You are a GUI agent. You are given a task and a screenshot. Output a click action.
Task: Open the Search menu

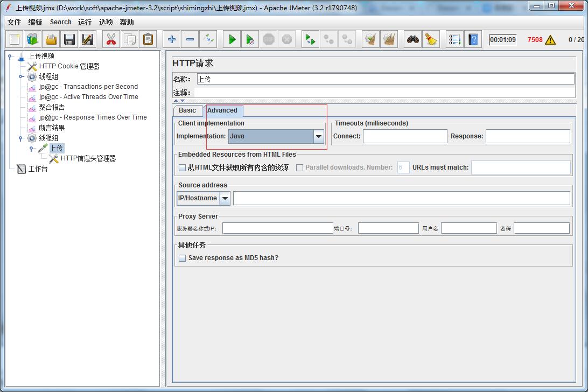tap(60, 22)
